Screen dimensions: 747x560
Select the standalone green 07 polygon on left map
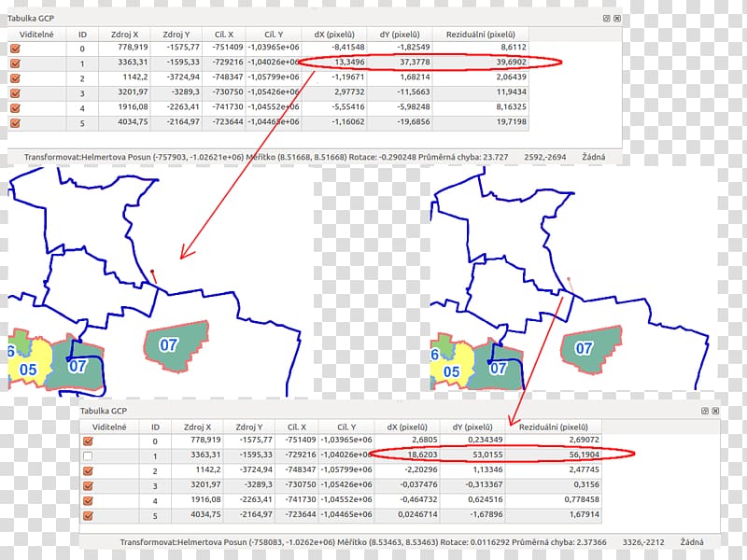[175, 345]
